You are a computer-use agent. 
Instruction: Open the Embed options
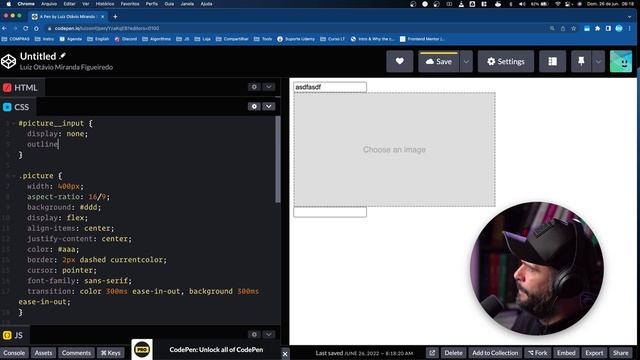(x=566, y=353)
